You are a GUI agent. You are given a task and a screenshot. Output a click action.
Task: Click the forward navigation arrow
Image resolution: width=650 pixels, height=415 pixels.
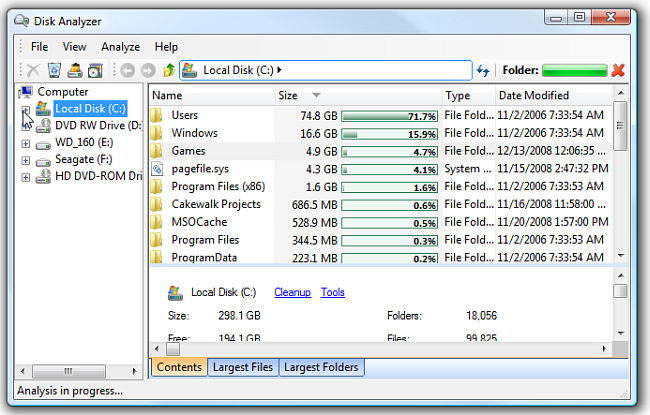point(148,71)
